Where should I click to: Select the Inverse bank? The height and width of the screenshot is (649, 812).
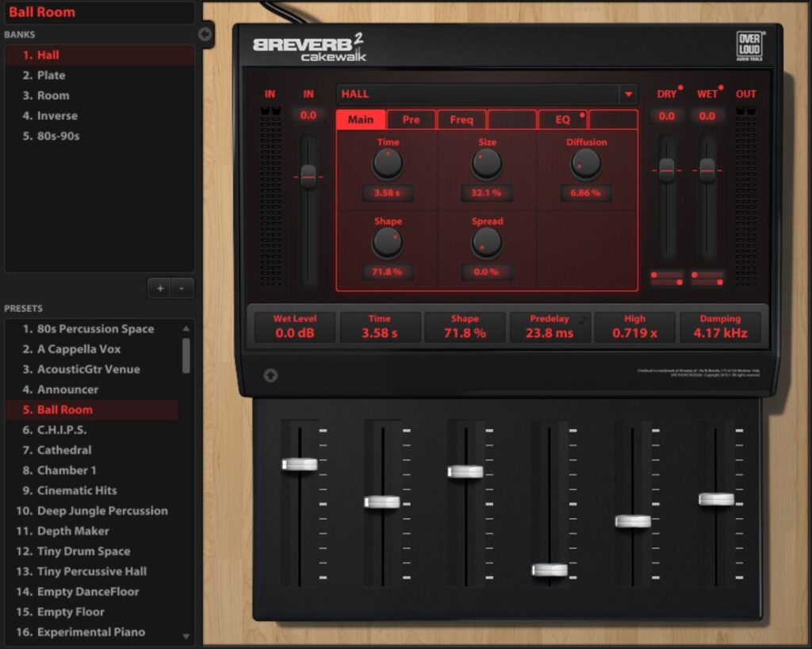coord(99,116)
